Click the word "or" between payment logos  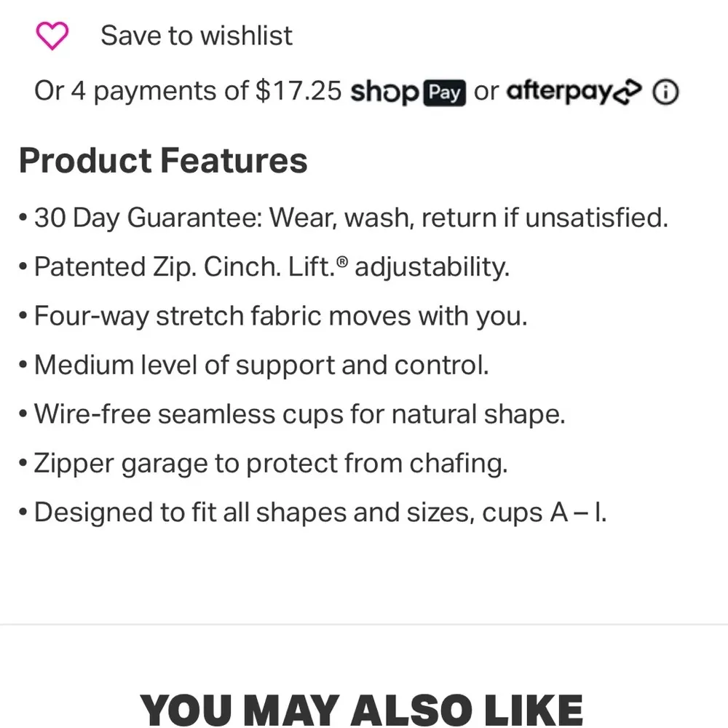(486, 92)
